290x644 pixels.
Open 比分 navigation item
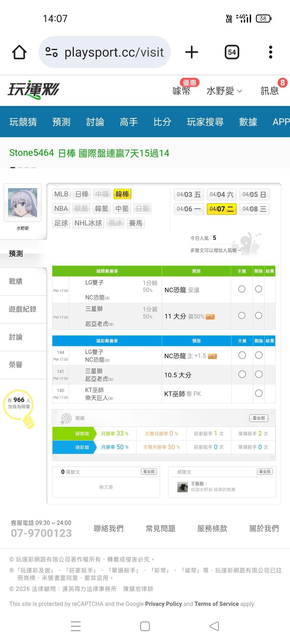pyautogui.click(x=162, y=122)
